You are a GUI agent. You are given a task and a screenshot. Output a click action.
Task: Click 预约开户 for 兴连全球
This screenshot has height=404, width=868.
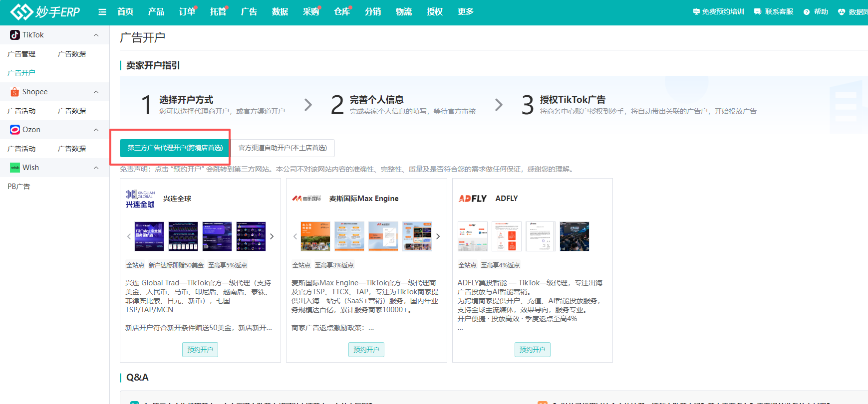coord(200,350)
